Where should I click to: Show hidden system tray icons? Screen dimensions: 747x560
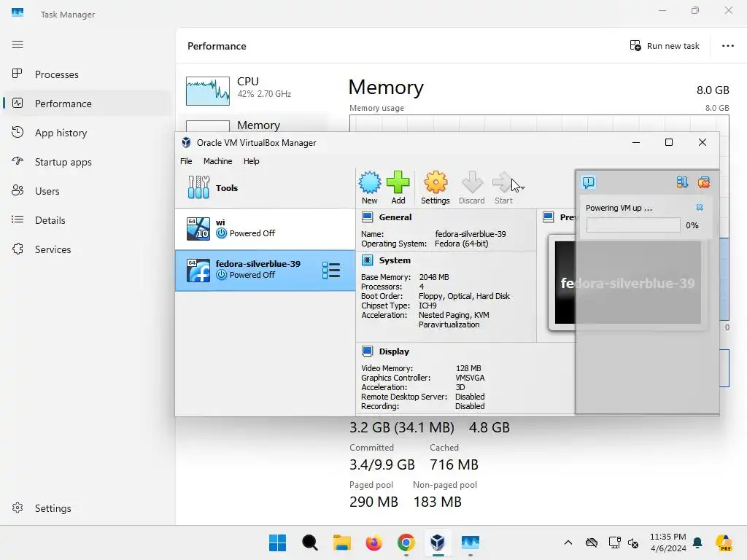click(x=568, y=542)
